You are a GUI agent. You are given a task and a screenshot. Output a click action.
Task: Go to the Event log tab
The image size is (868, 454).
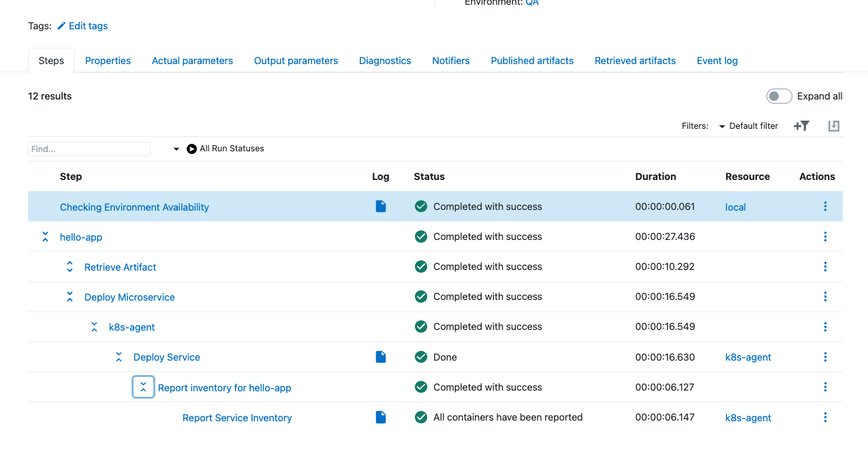pos(717,61)
